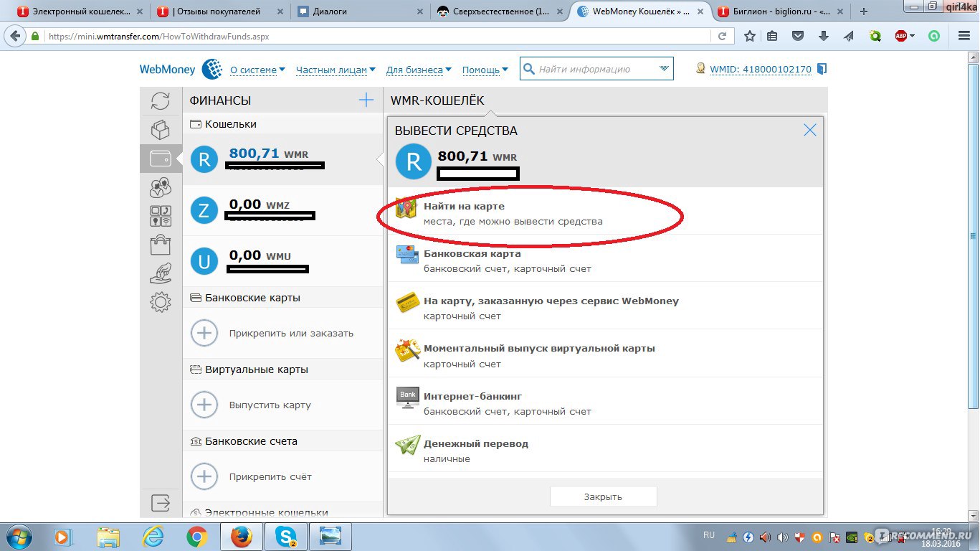The height and width of the screenshot is (551, 980).
Task: Click the address bar URL
Action: [158, 36]
